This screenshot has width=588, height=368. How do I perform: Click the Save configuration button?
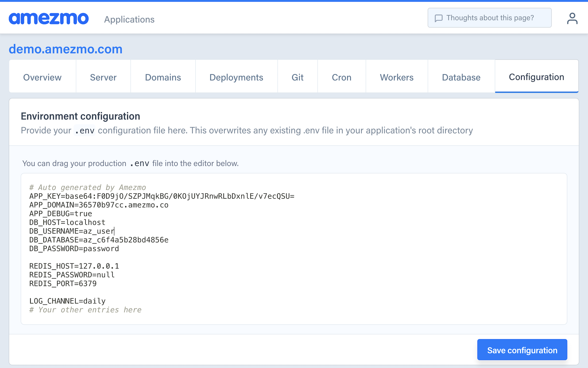pos(522,350)
